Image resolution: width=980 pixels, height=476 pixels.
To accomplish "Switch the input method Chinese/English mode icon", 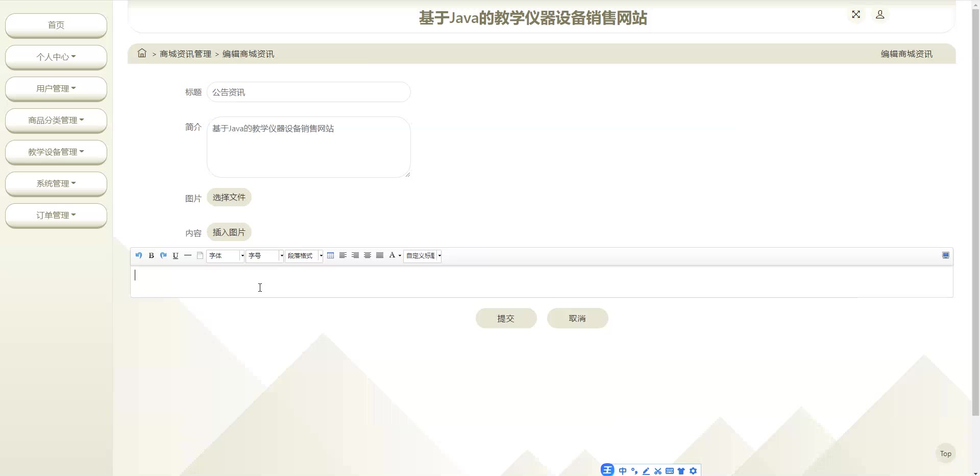I will (x=623, y=471).
